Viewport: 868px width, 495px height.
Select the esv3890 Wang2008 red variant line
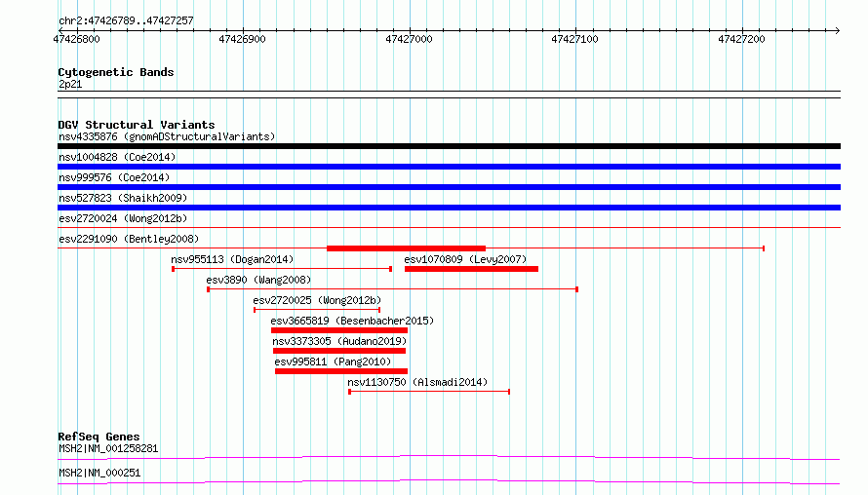tap(392, 289)
